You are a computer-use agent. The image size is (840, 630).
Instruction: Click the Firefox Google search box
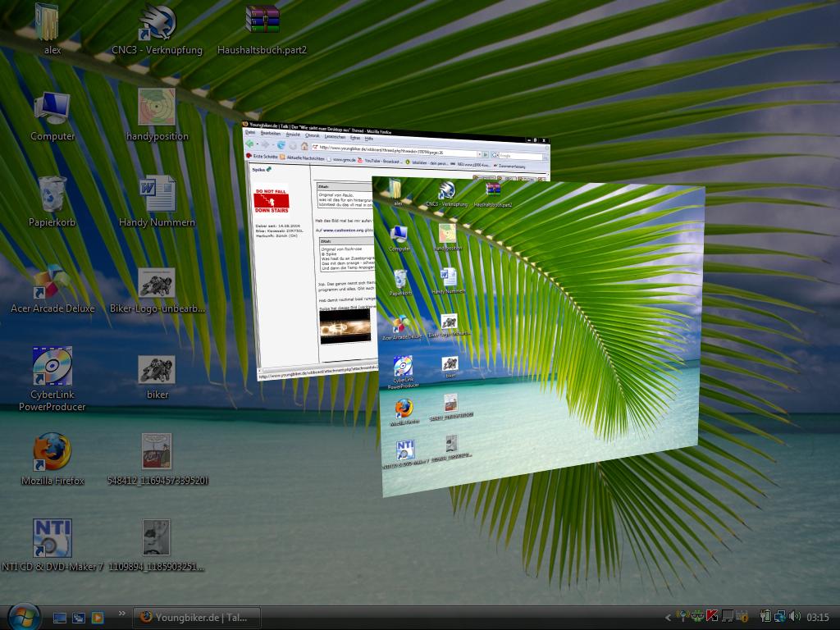pos(519,156)
